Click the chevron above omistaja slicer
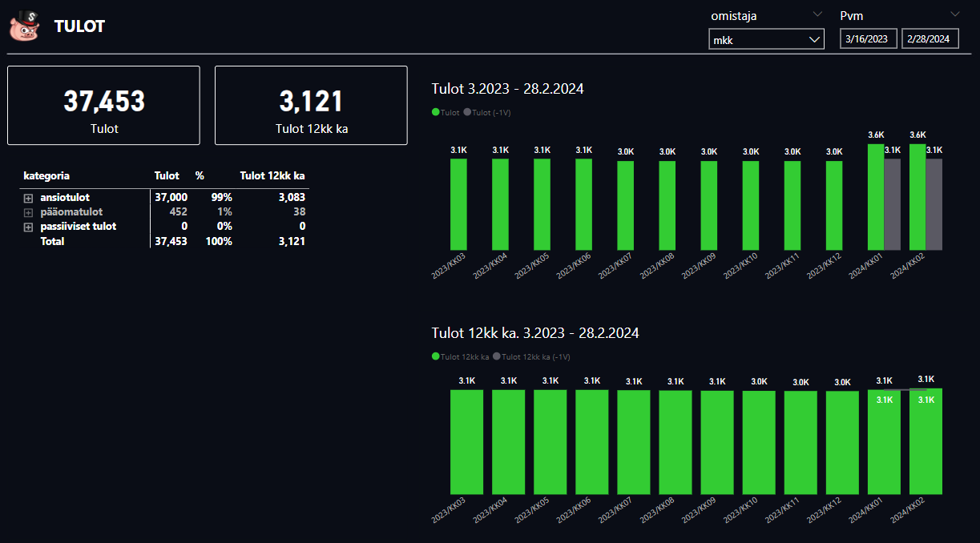This screenshot has height=543, width=980. coord(817,14)
